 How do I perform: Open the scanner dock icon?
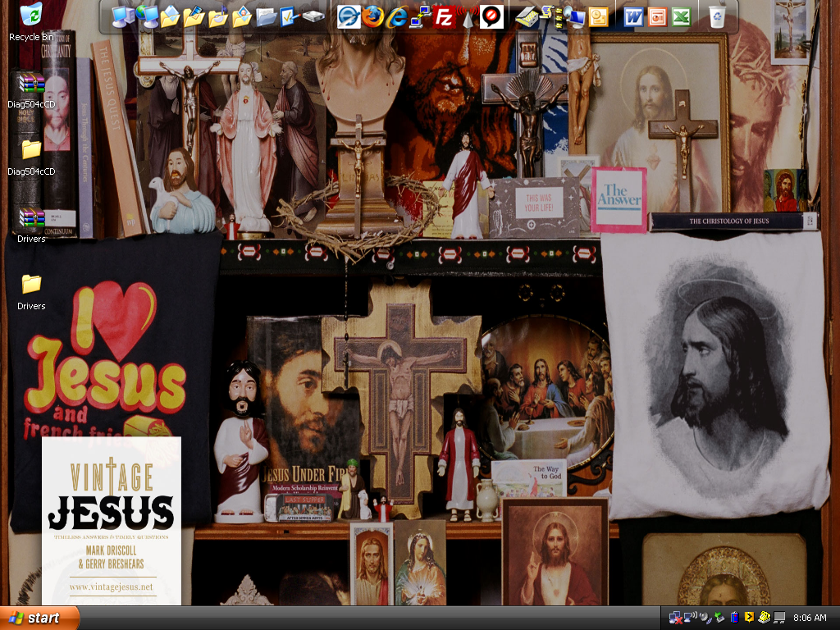[527, 16]
